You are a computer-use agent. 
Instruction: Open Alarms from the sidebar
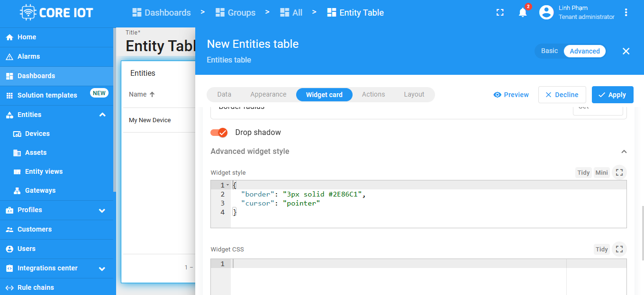click(28, 56)
